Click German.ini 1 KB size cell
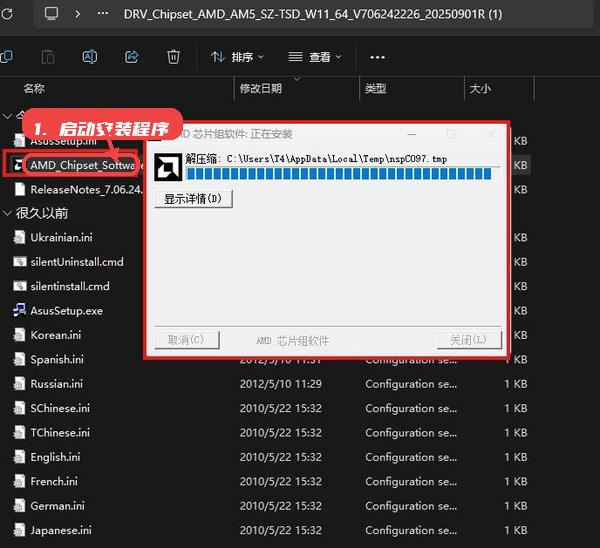 515,506
